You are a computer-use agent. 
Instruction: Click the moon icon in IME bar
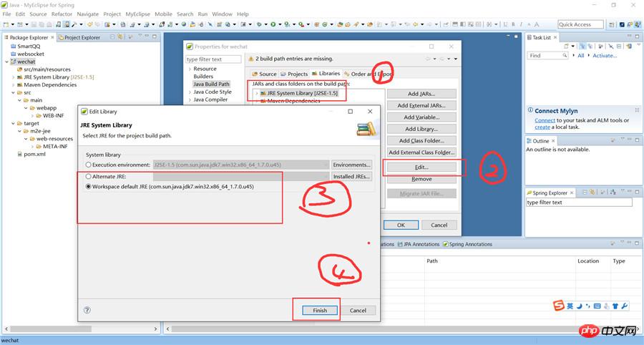tap(579, 306)
